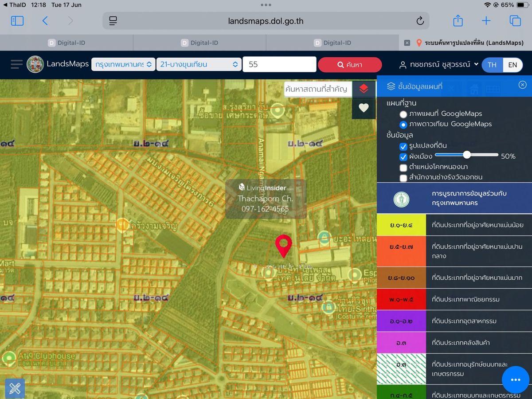Screen dimensions: 532x399
Task: Switch language to EN
Action: tap(512, 65)
